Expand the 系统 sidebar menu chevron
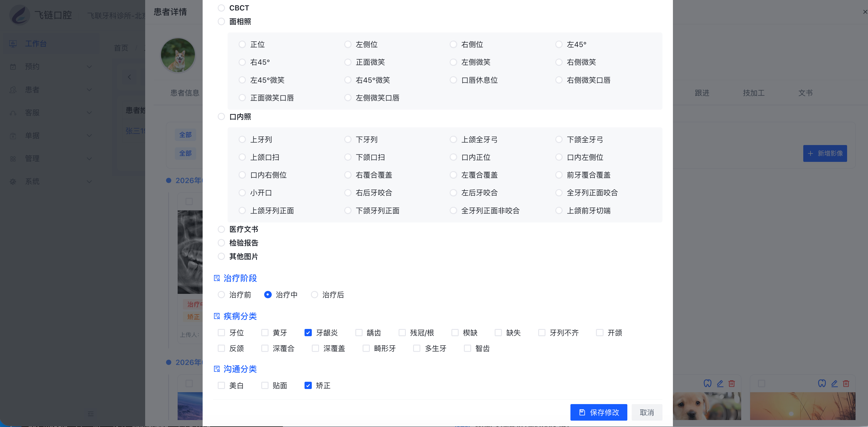Screen dimensions: 868x427 (89, 182)
